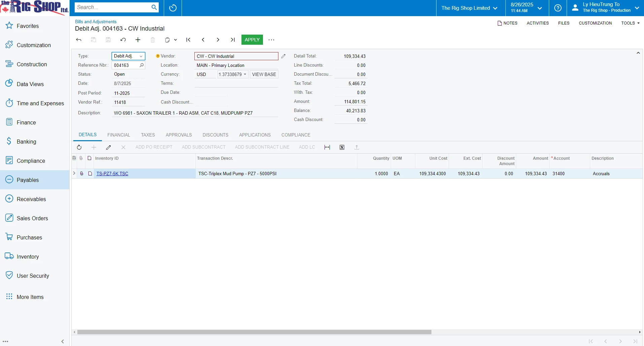Click the search magnifier icon
This screenshot has width=644, height=346.
pyautogui.click(x=154, y=7)
